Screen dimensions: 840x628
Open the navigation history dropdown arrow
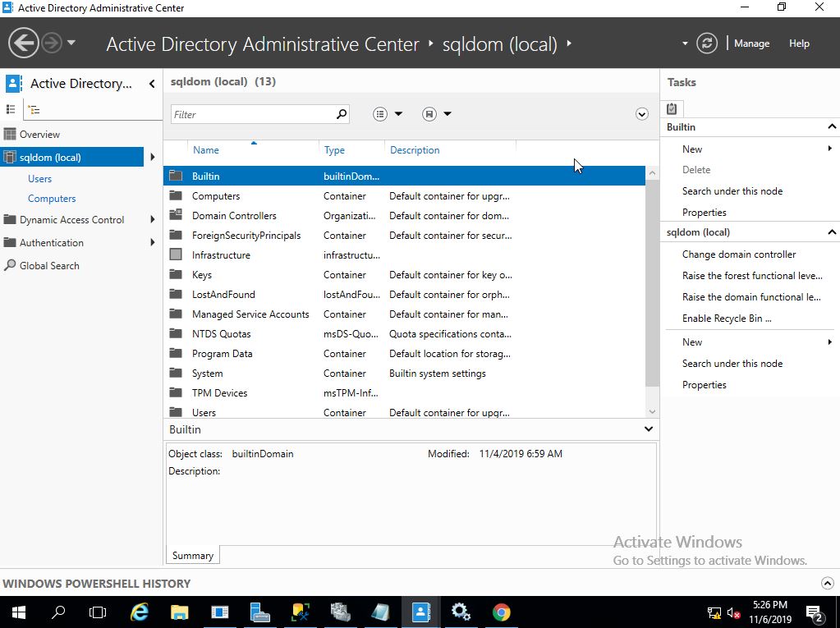71,43
